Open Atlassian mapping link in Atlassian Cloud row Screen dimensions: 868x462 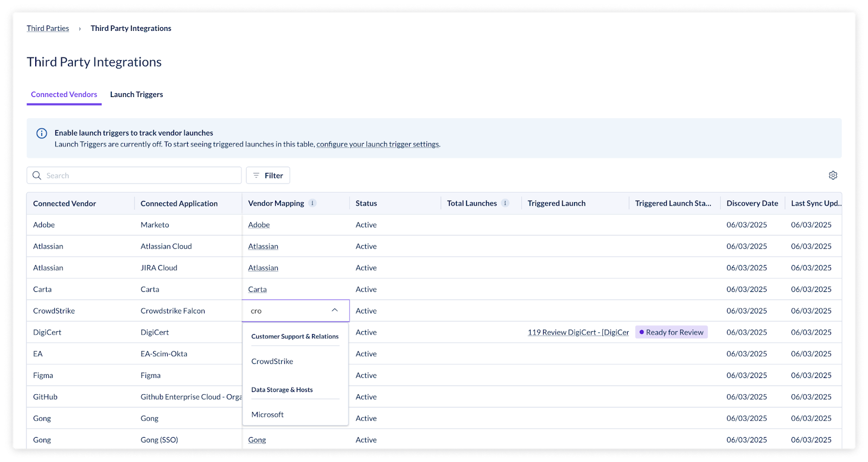point(263,246)
